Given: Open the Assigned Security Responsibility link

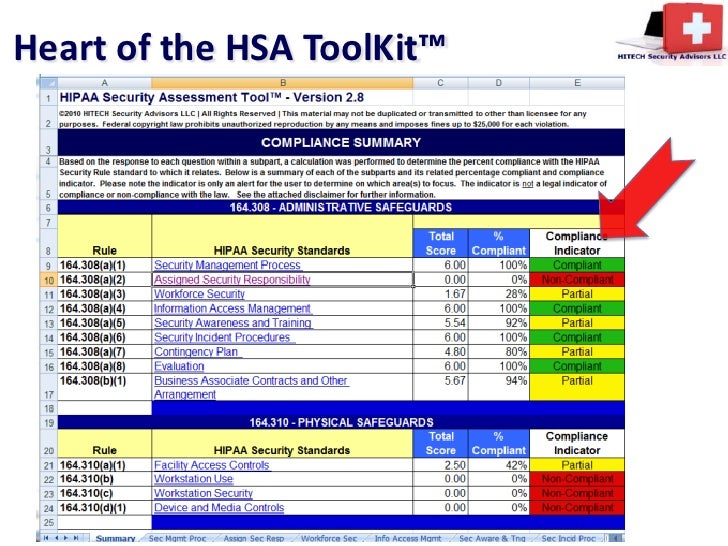Looking at the screenshot, I should pyautogui.click(x=232, y=280).
